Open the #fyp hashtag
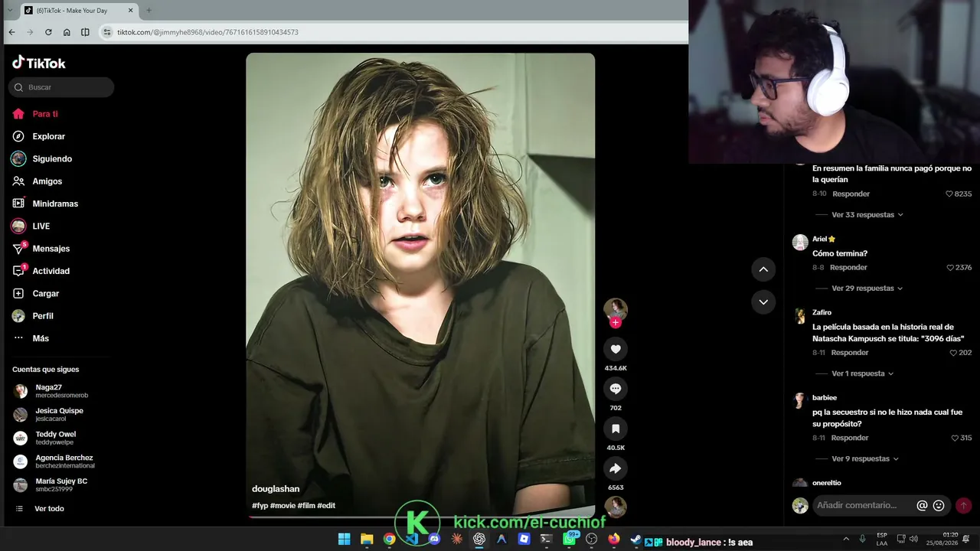The height and width of the screenshot is (551, 980). [x=260, y=506]
